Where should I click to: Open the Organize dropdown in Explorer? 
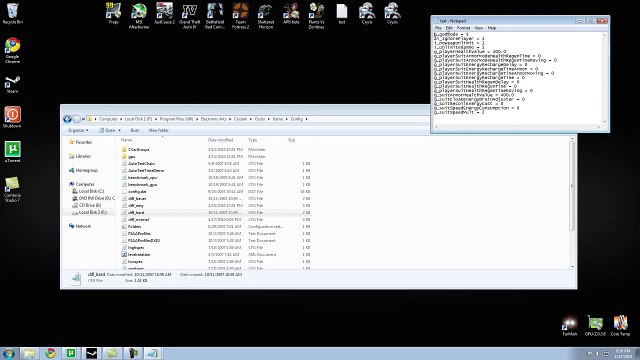point(78,130)
